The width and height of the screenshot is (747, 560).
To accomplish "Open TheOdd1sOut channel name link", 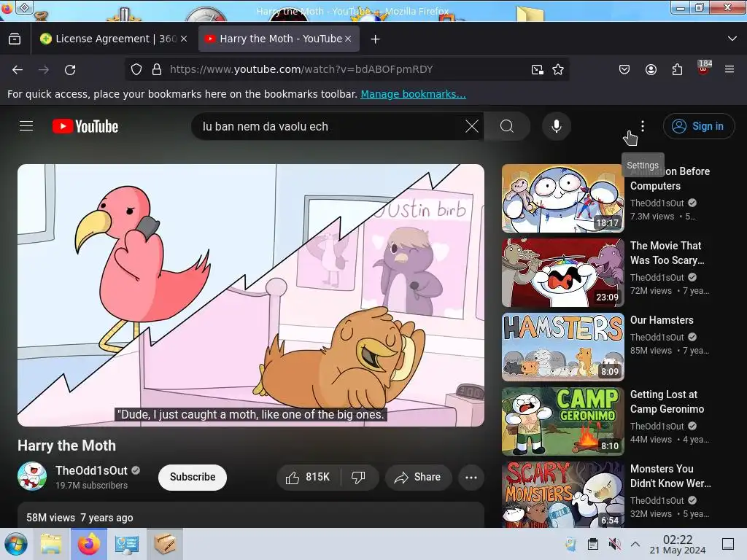I will [x=91, y=470].
